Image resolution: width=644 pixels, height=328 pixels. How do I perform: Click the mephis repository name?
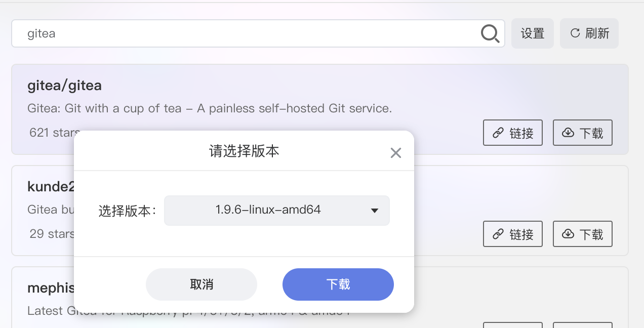click(51, 288)
